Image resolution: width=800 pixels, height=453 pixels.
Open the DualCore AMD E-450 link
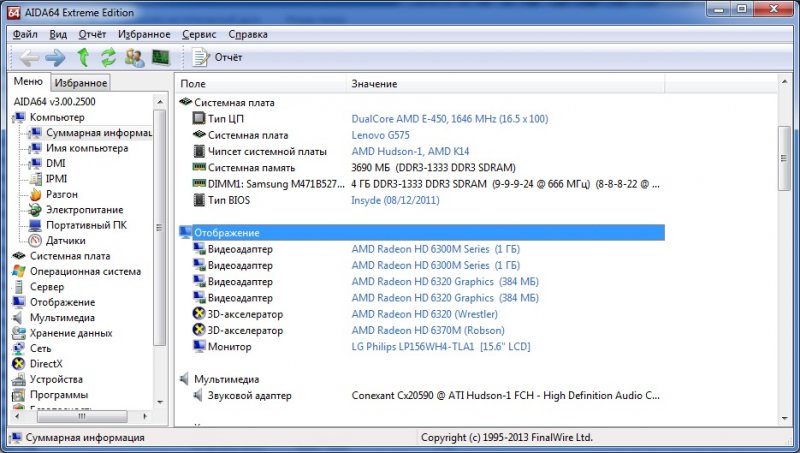click(450, 119)
